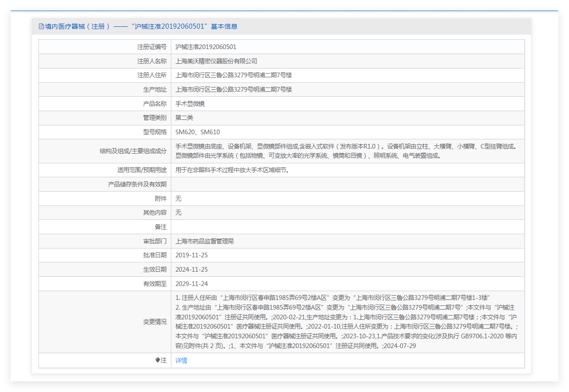Click the document icon in the page header
The width and height of the screenshot is (569, 392).
pos(41,26)
